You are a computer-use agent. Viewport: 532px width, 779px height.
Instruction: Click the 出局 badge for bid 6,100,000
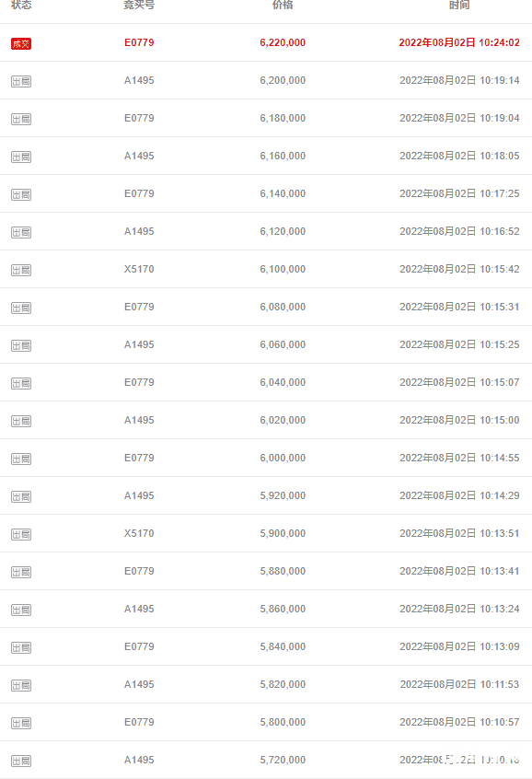tap(21, 271)
